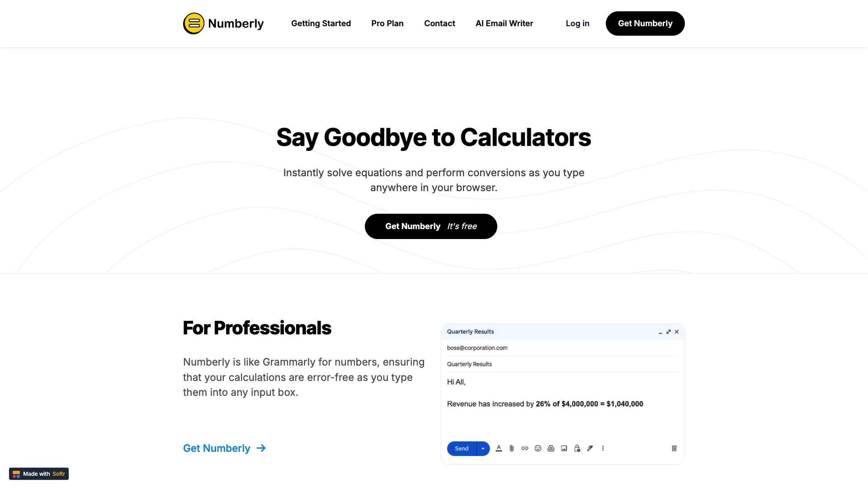Screen dimensions: 868x488
Task: Click the more options icon in email toolbar
Action: pos(603,448)
